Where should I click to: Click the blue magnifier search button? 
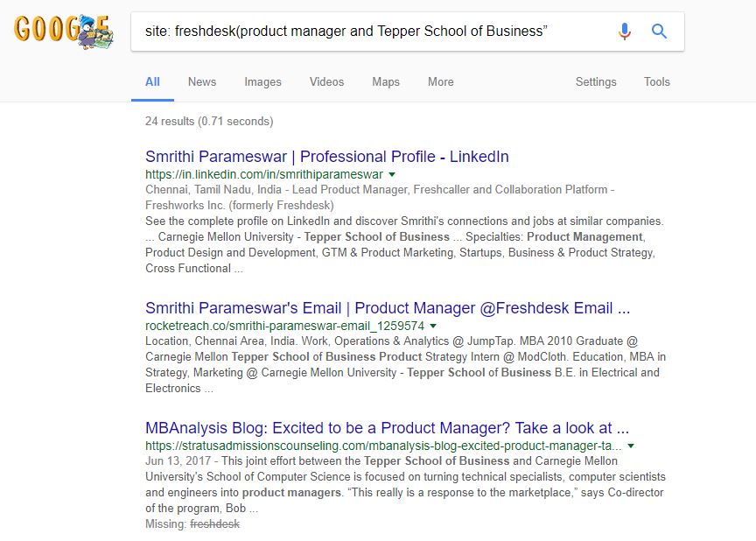(x=659, y=32)
